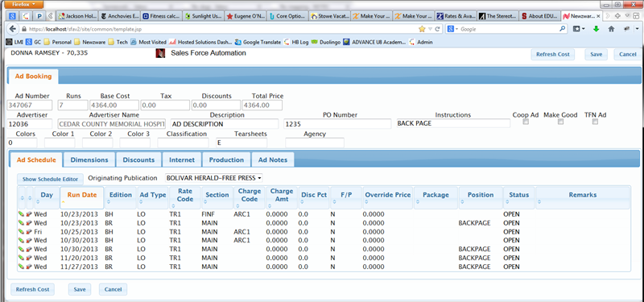Click the bottom Save button
Viewport: 644px width, 302px height.
[x=80, y=289]
